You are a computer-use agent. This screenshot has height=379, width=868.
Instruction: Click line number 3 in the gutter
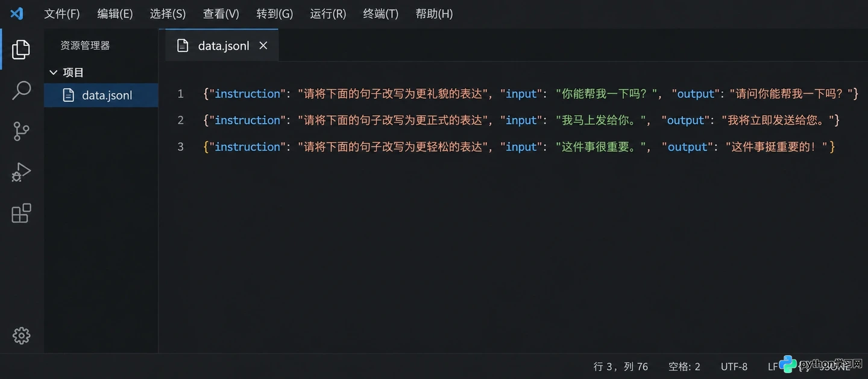tap(180, 147)
